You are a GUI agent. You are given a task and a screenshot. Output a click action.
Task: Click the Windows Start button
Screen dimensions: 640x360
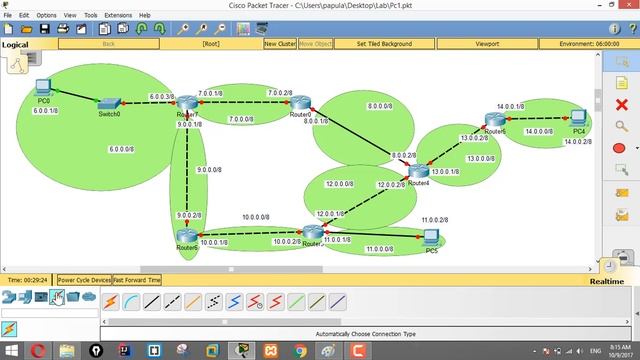click(11, 351)
